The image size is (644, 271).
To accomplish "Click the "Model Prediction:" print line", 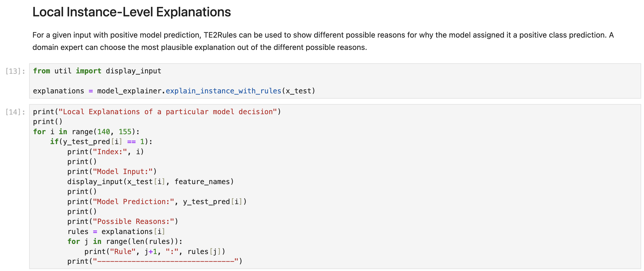I will pyautogui.click(x=157, y=202).
